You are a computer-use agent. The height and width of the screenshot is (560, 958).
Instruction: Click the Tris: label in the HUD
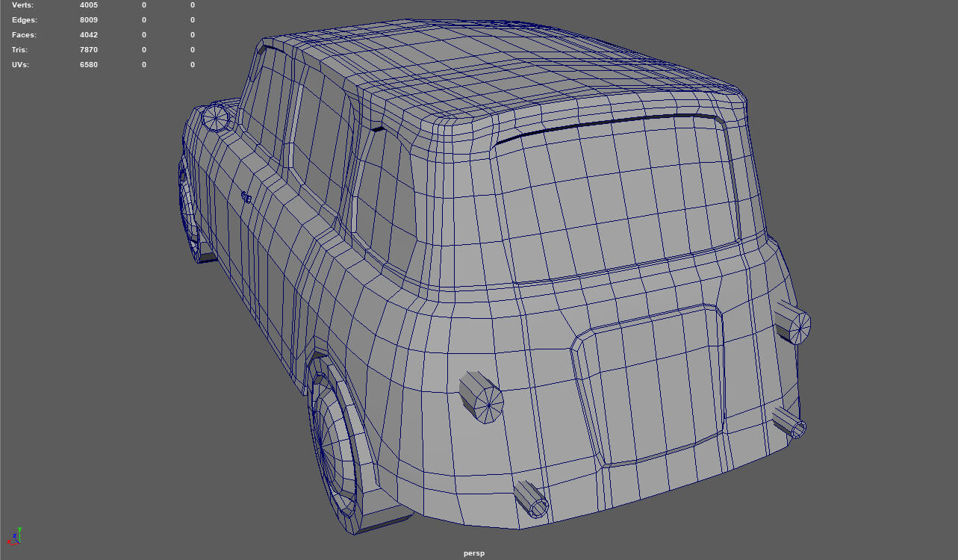[21, 50]
